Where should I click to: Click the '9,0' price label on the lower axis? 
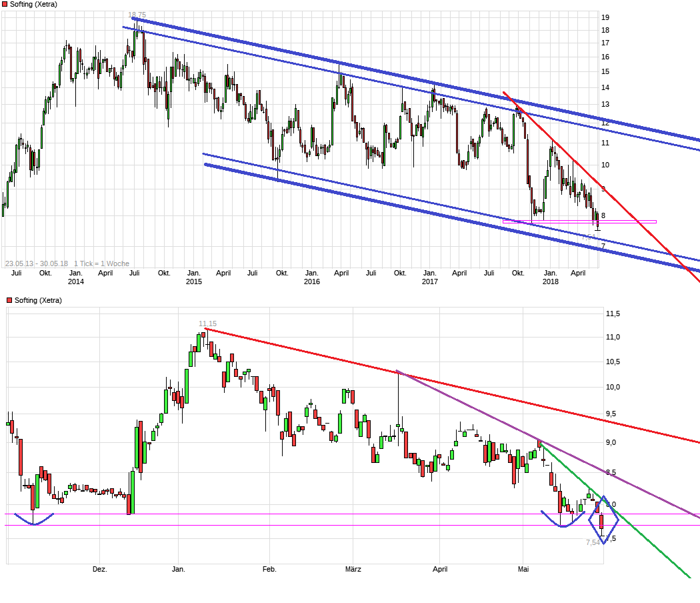(611, 442)
